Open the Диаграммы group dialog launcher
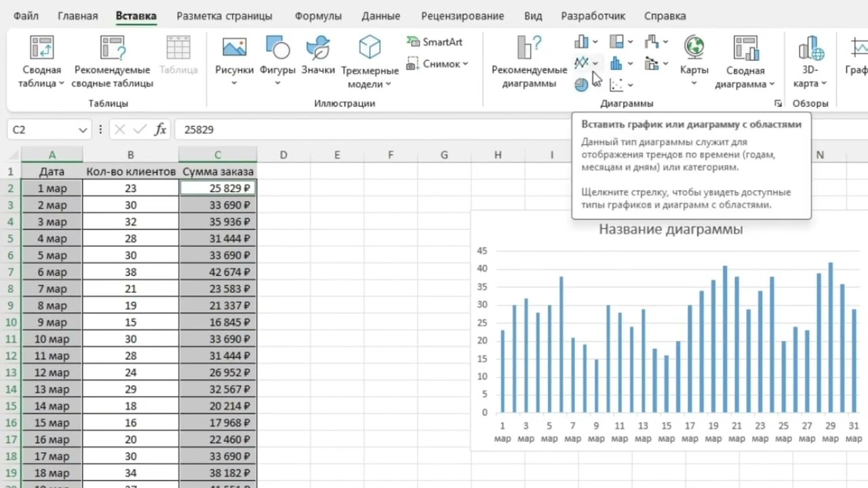868x488 pixels. coord(778,104)
